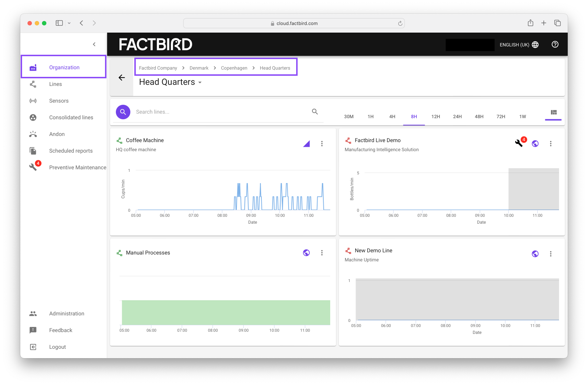Open Manual Processes line title
The height and width of the screenshot is (385, 588).
[x=148, y=253]
